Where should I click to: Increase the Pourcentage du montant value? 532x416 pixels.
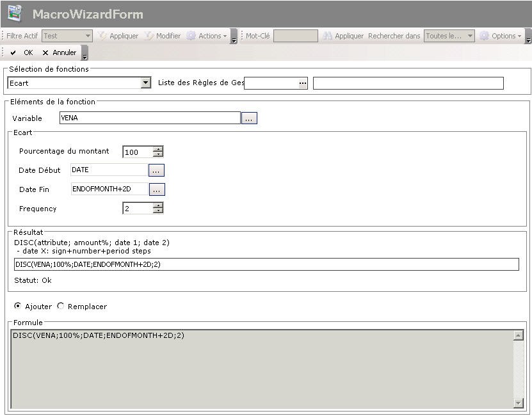pos(158,149)
